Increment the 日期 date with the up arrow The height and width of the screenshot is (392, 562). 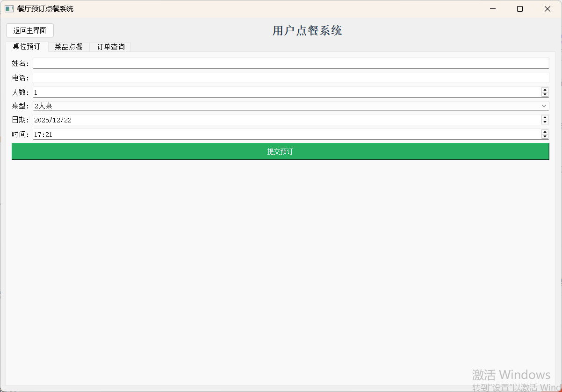click(545, 117)
